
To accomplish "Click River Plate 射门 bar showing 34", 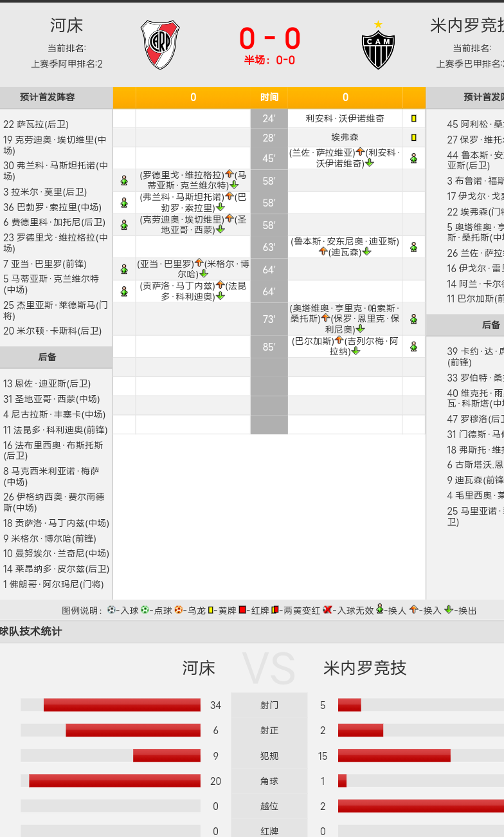I will [122, 705].
